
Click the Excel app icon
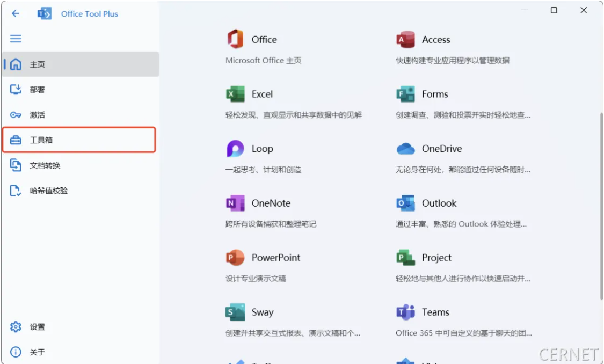pos(235,94)
